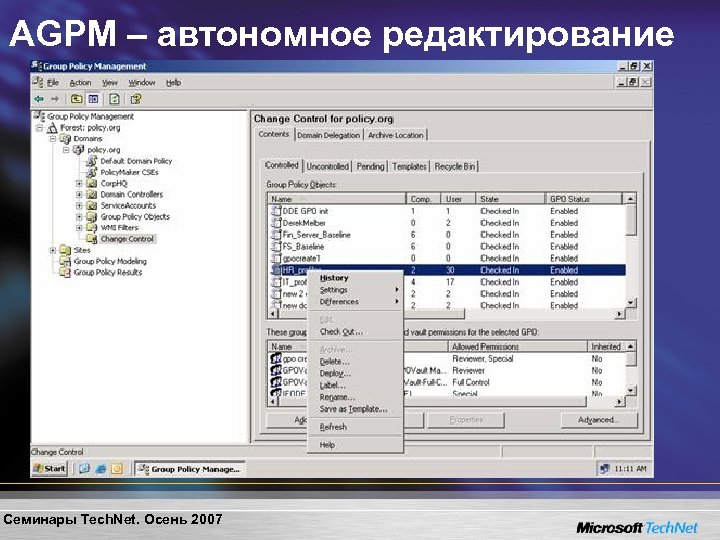
Task: Click the DDE GPO init document icon
Action: coord(276,211)
